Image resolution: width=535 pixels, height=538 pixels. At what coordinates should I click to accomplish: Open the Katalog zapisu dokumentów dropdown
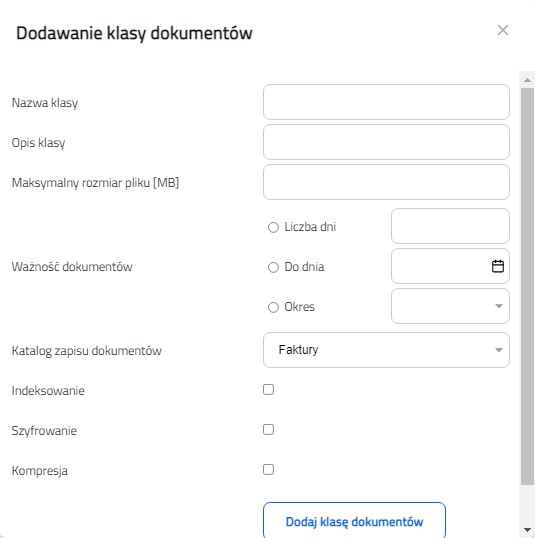point(386,350)
